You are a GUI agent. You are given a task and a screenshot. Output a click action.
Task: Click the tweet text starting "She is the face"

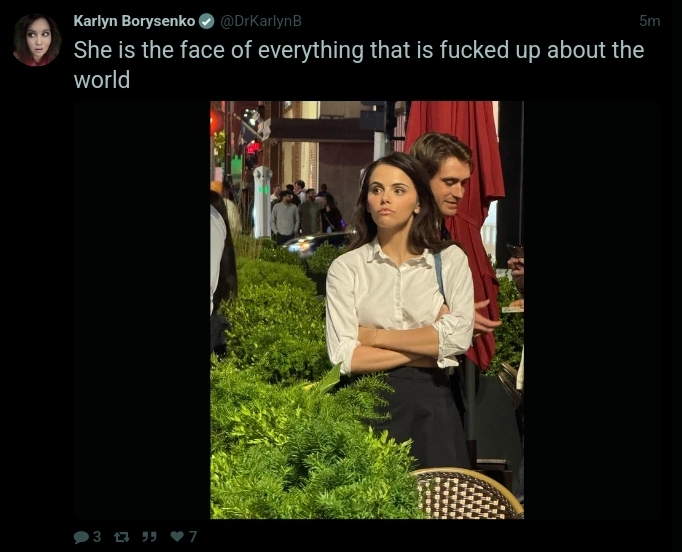[x=359, y=65]
